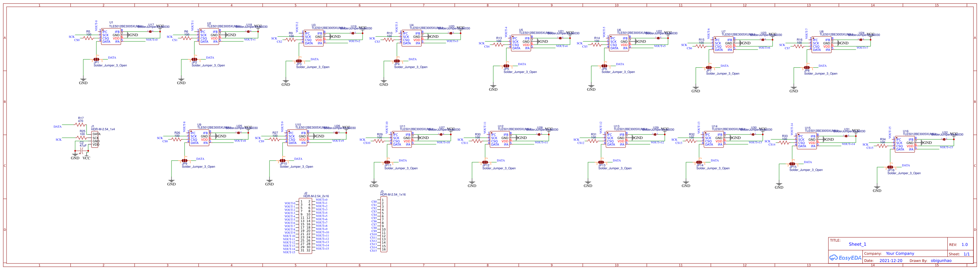The height and width of the screenshot is (270, 980).
Task: Click the JP3 solder jumper symbol
Action: [x=299, y=61]
